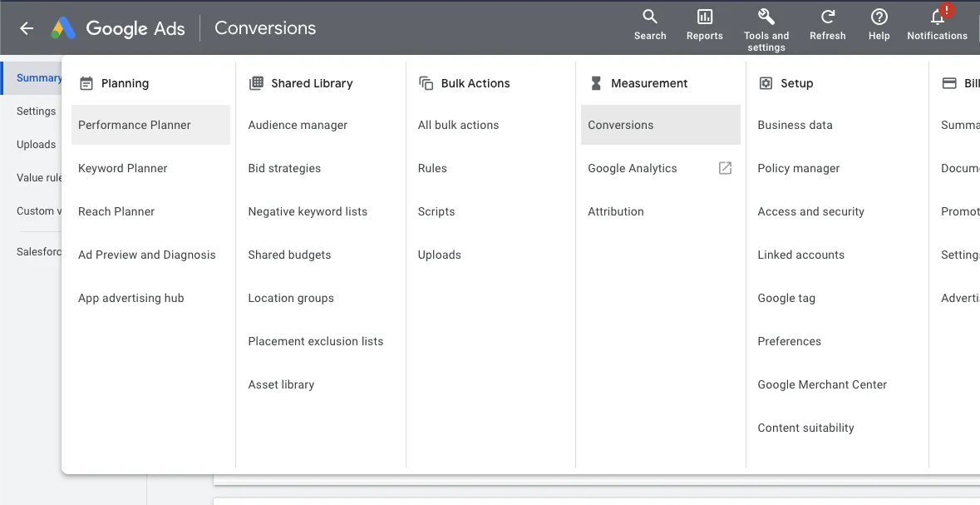
Task: Open the Search icon in the top bar
Action: (x=650, y=18)
